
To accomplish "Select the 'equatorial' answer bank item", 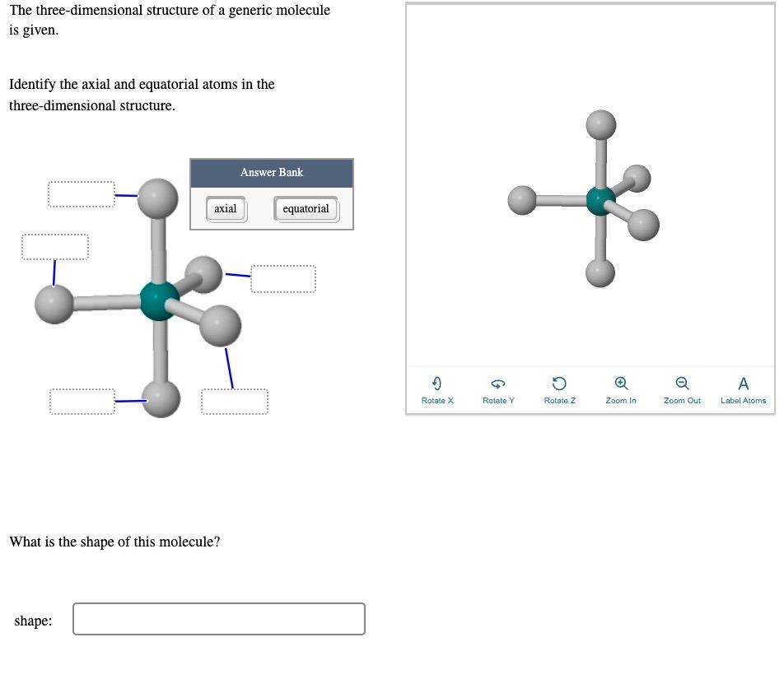I will [x=306, y=208].
